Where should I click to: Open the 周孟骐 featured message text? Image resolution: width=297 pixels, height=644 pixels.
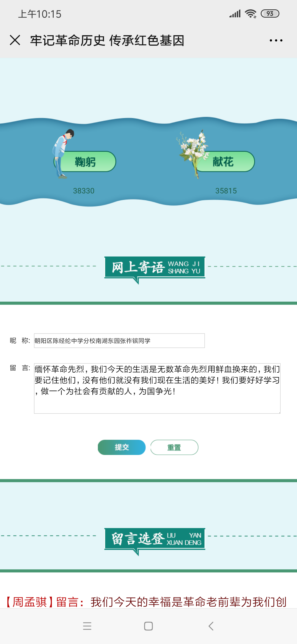146,602
